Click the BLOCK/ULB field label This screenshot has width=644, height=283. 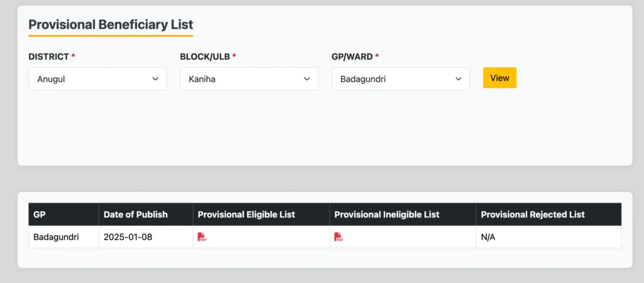(x=205, y=57)
